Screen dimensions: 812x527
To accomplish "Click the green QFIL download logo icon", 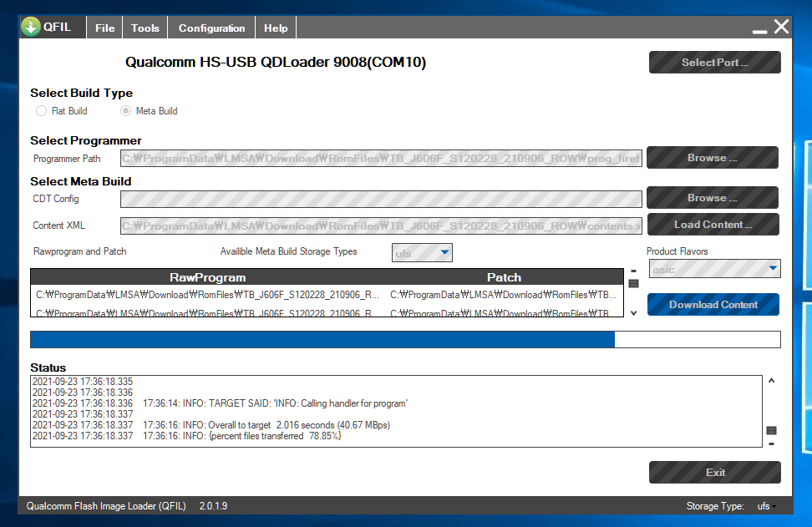I will tap(31, 27).
